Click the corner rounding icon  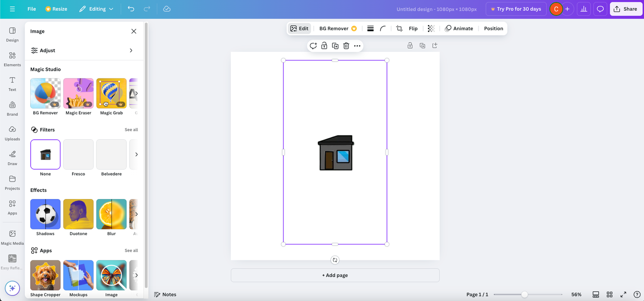[x=383, y=29]
